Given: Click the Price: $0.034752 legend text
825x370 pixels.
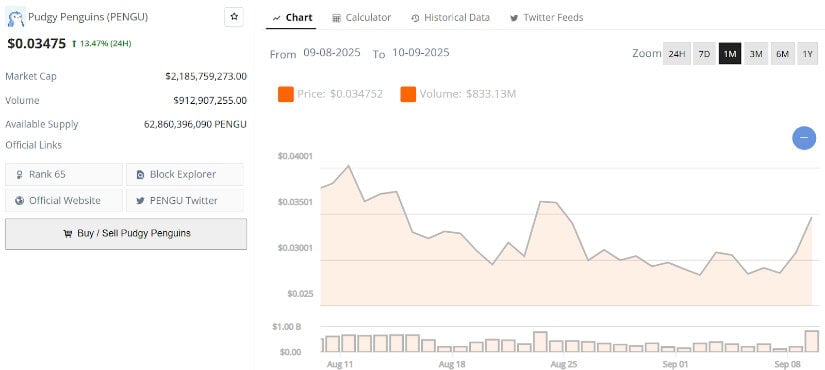Looking at the screenshot, I should pyautogui.click(x=340, y=94).
